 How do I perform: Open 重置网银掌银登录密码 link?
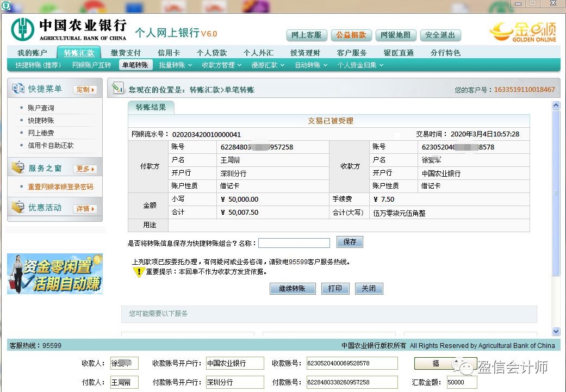[61, 186]
